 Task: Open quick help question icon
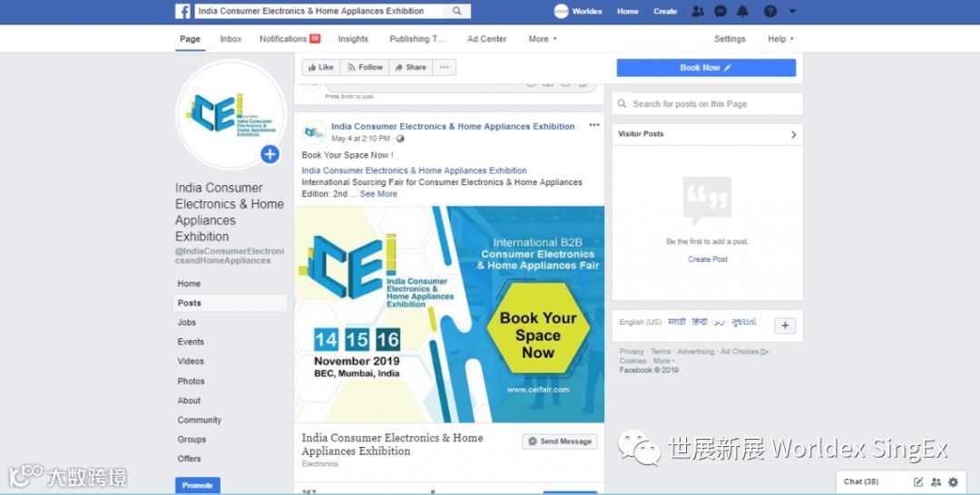click(x=770, y=11)
